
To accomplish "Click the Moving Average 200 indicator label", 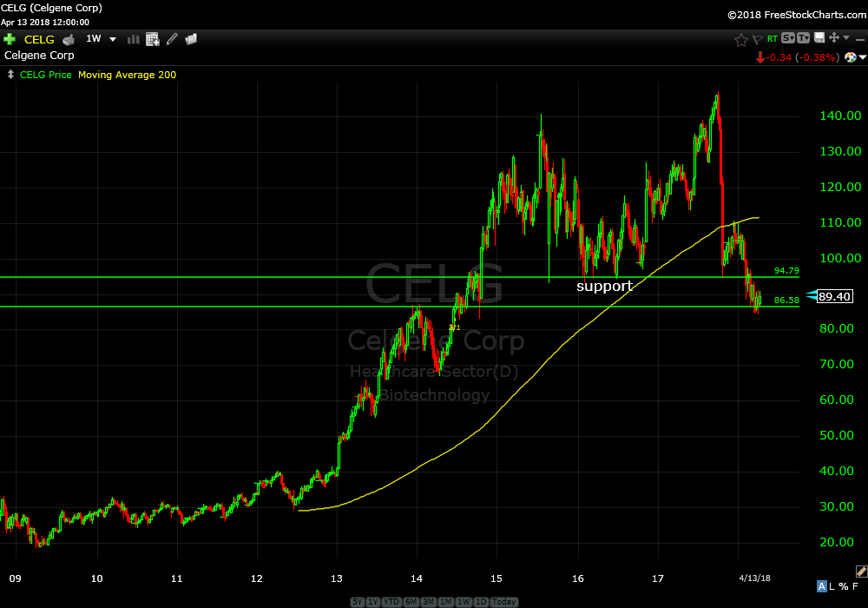I will click(127, 75).
